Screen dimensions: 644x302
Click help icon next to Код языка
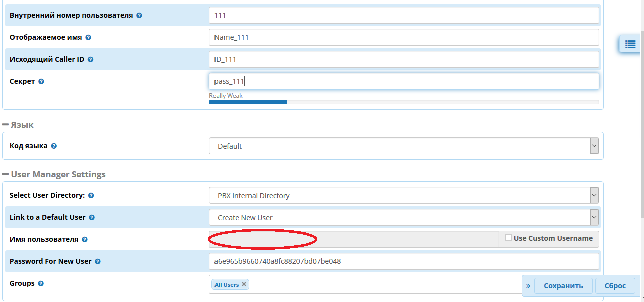point(54,146)
